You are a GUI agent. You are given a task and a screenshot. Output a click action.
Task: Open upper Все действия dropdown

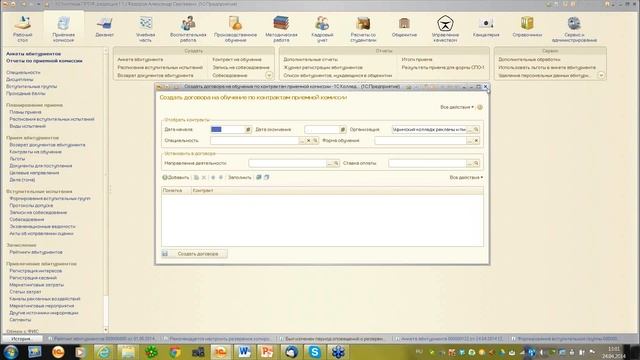point(457,107)
